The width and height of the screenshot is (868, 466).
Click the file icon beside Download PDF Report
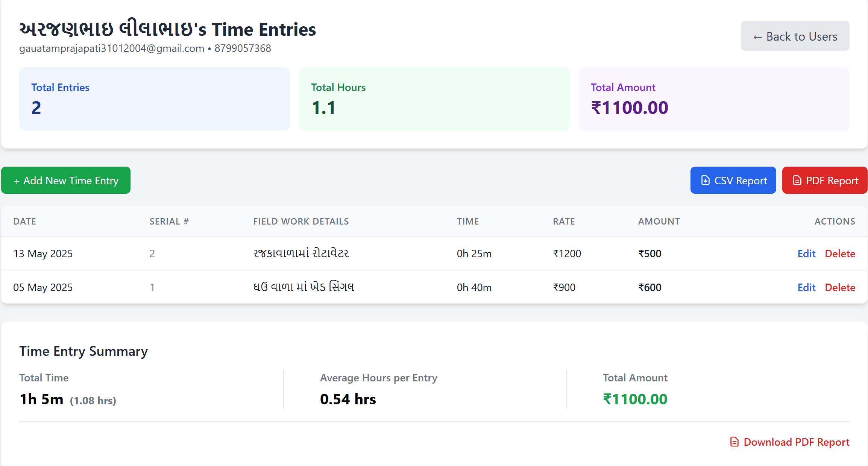pyautogui.click(x=734, y=442)
